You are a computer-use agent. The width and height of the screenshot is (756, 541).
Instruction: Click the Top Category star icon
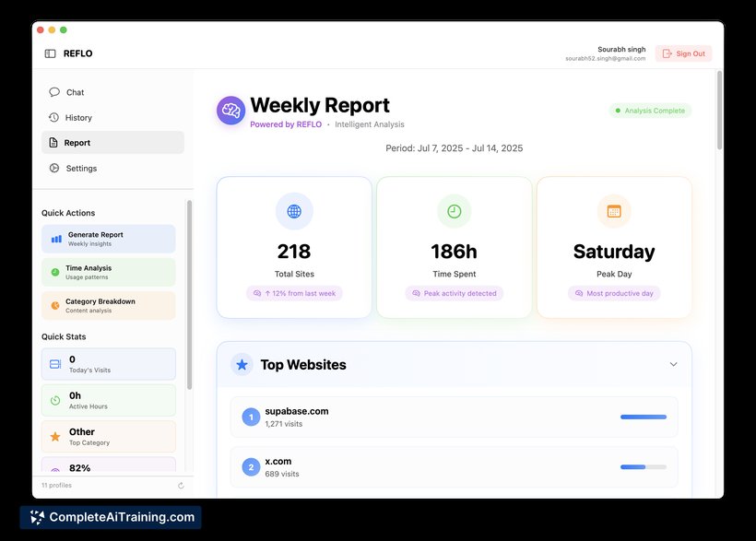(55, 436)
